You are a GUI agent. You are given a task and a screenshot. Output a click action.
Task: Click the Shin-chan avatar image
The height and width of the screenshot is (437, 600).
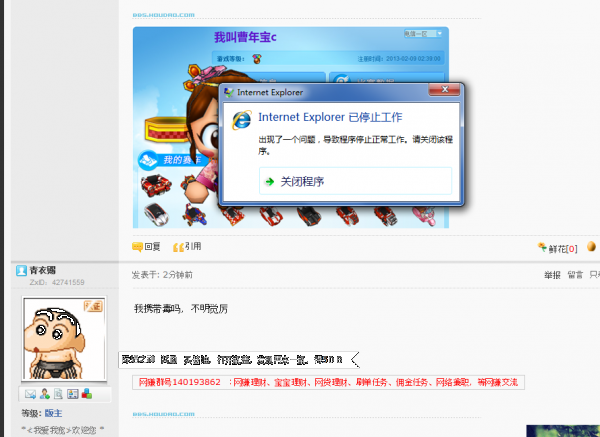64,339
